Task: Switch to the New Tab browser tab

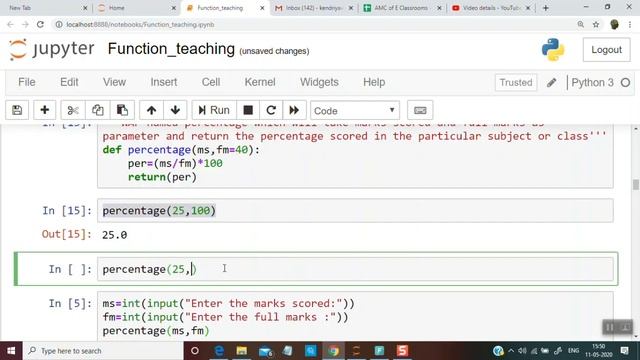Action: coord(45,8)
